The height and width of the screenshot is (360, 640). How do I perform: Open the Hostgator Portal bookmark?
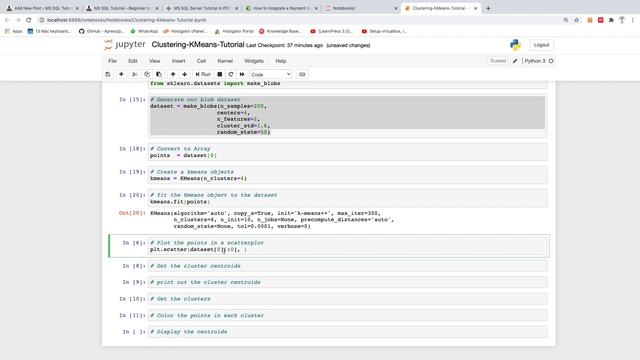point(234,31)
